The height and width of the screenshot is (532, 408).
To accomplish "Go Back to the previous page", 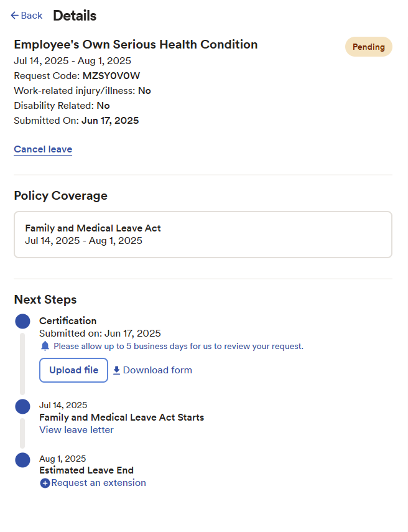I will [x=26, y=15].
